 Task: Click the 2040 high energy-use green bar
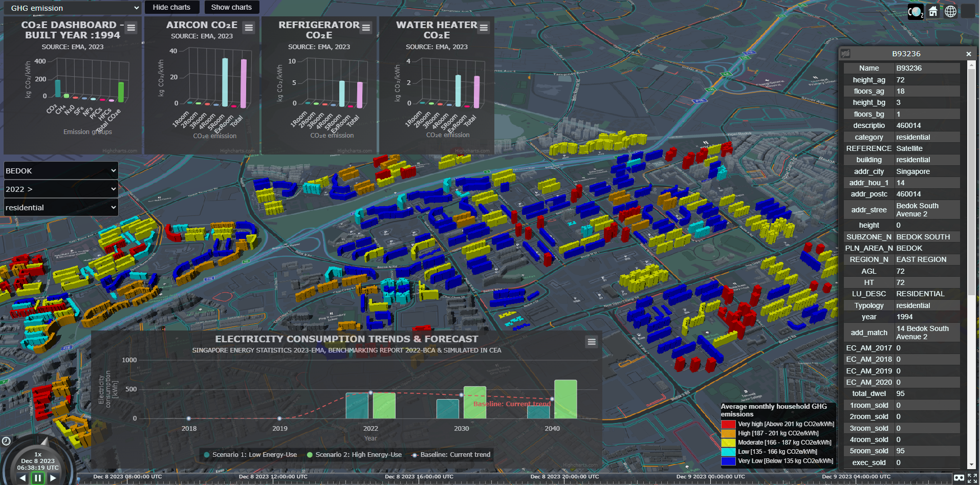565,399
